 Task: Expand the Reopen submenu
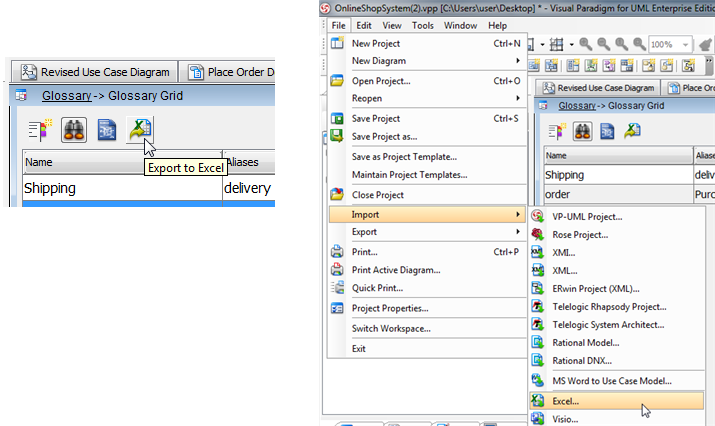tap(427, 98)
